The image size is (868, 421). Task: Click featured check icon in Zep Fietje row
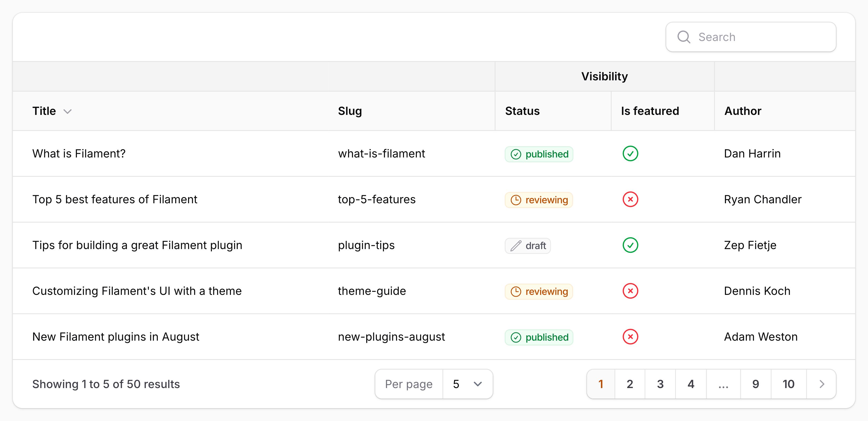tap(630, 245)
